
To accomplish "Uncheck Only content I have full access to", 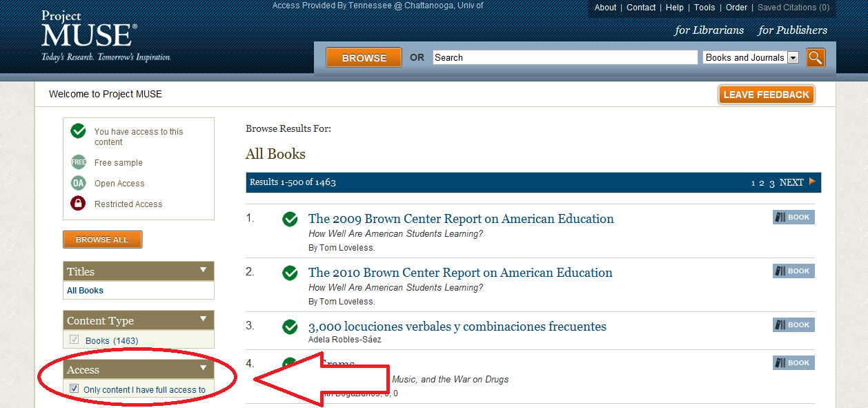I will point(75,389).
